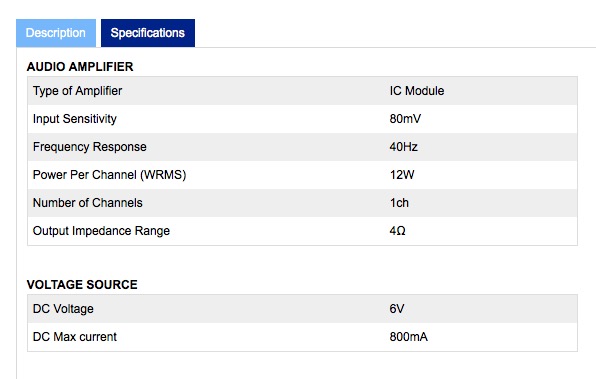Click the 80mV value

pyautogui.click(x=405, y=119)
